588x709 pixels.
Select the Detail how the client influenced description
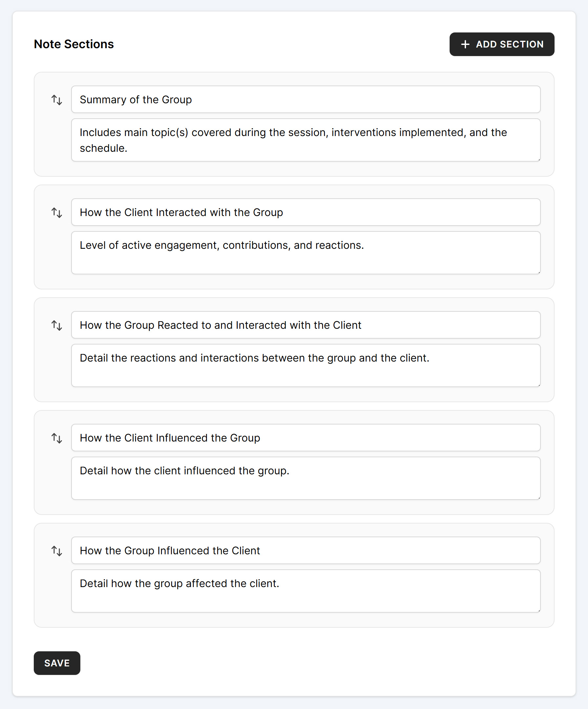tap(306, 477)
